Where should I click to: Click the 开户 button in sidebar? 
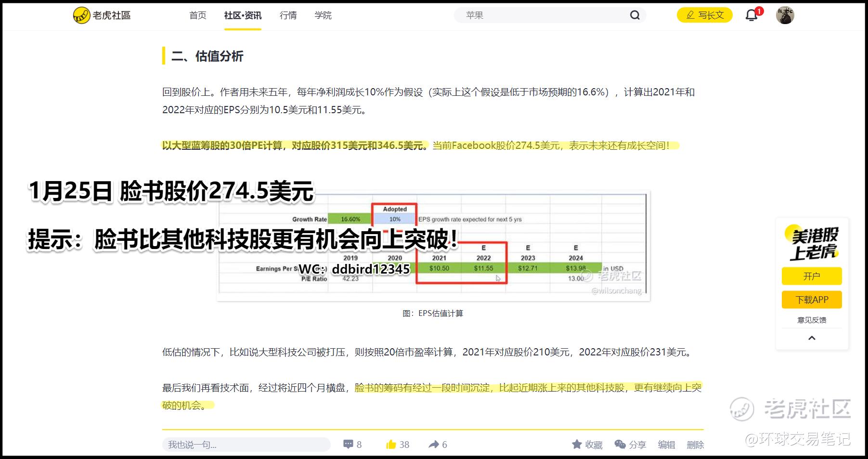click(812, 276)
